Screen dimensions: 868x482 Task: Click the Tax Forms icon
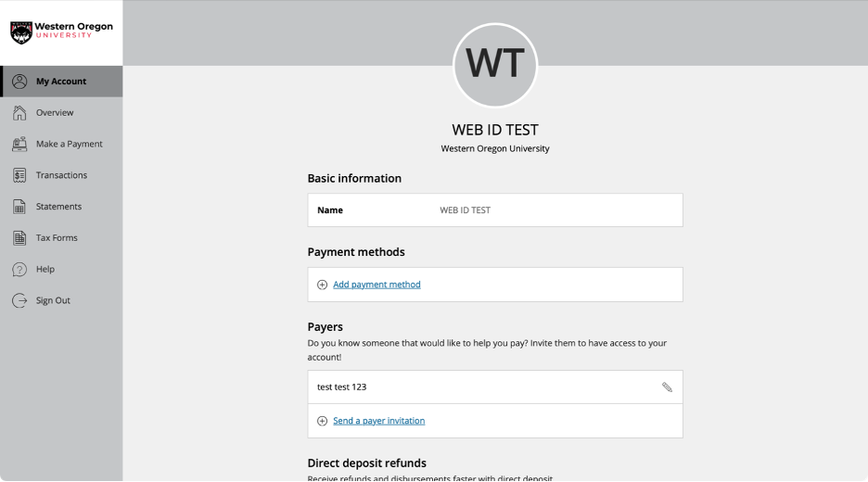coord(19,238)
